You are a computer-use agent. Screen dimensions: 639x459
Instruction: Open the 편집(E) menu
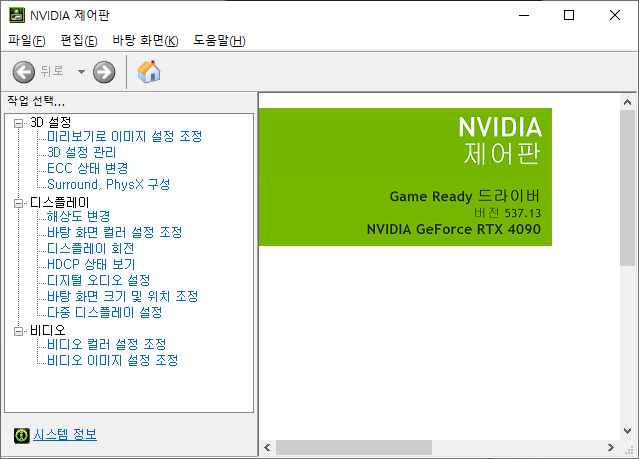(79, 40)
